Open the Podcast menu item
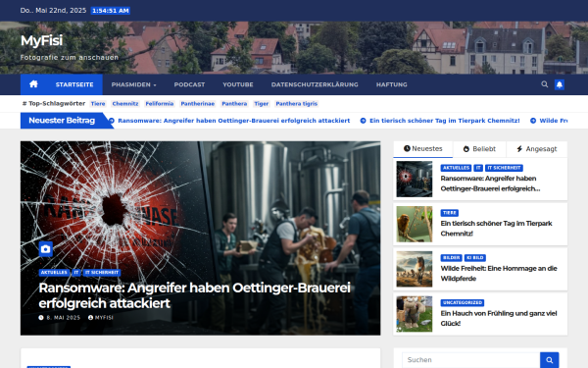This screenshot has height=368, width=588. click(189, 84)
